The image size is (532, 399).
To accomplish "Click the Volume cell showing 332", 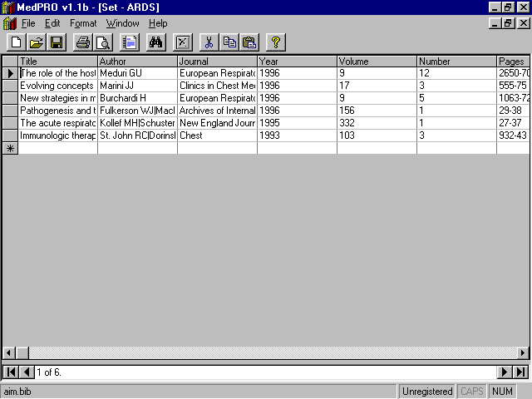I will coord(377,123).
